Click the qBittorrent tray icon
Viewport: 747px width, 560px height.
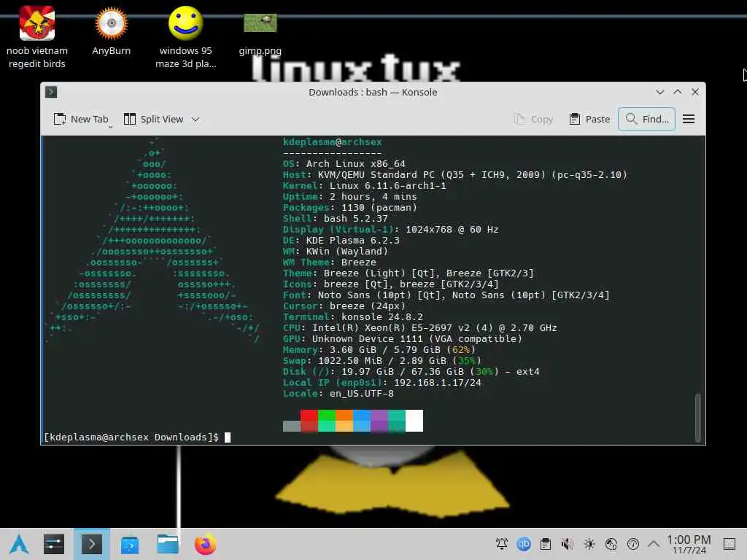[x=524, y=544]
